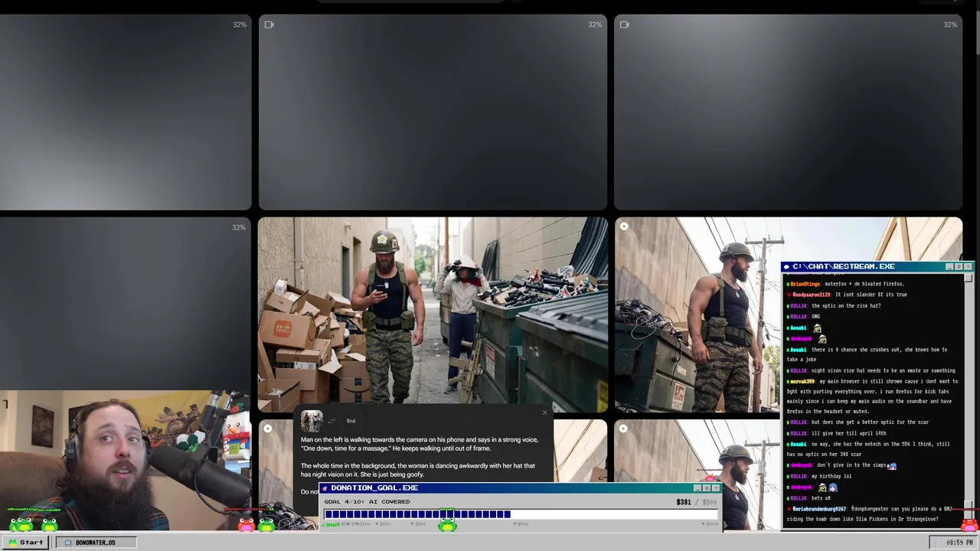
Task: Click the erichrandenburg9267 username in chat
Action: click(819, 509)
